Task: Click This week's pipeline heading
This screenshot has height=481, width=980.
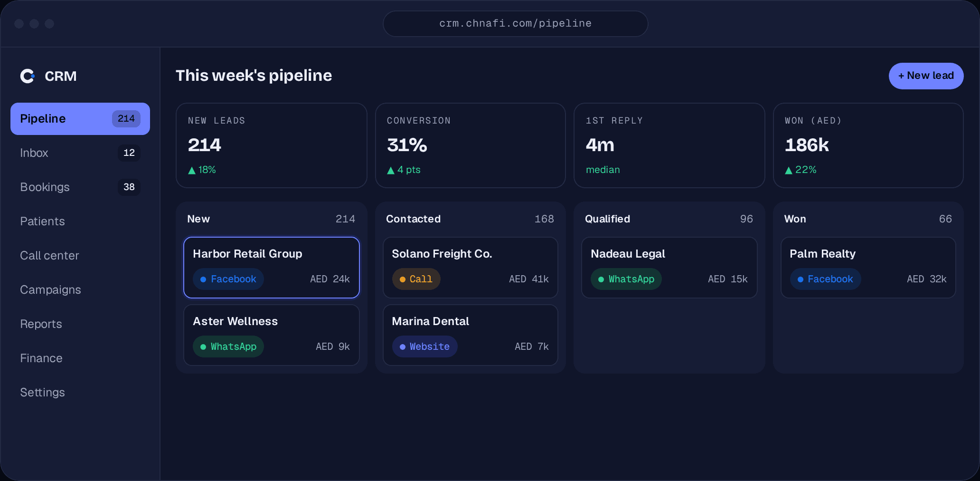Action: pos(254,76)
